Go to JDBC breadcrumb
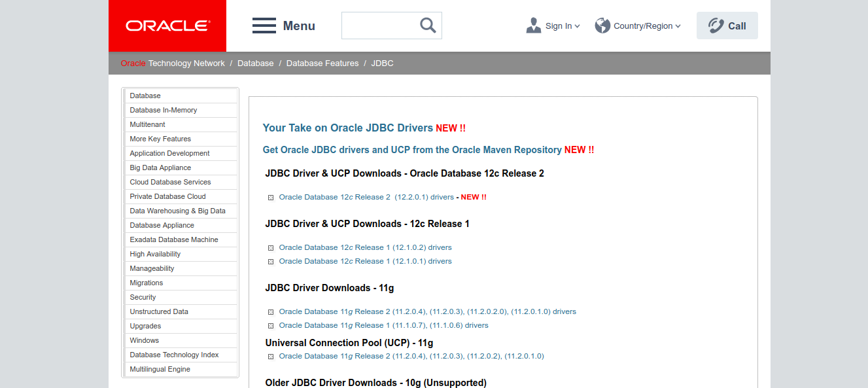The width and height of the screenshot is (868, 388). [x=383, y=63]
